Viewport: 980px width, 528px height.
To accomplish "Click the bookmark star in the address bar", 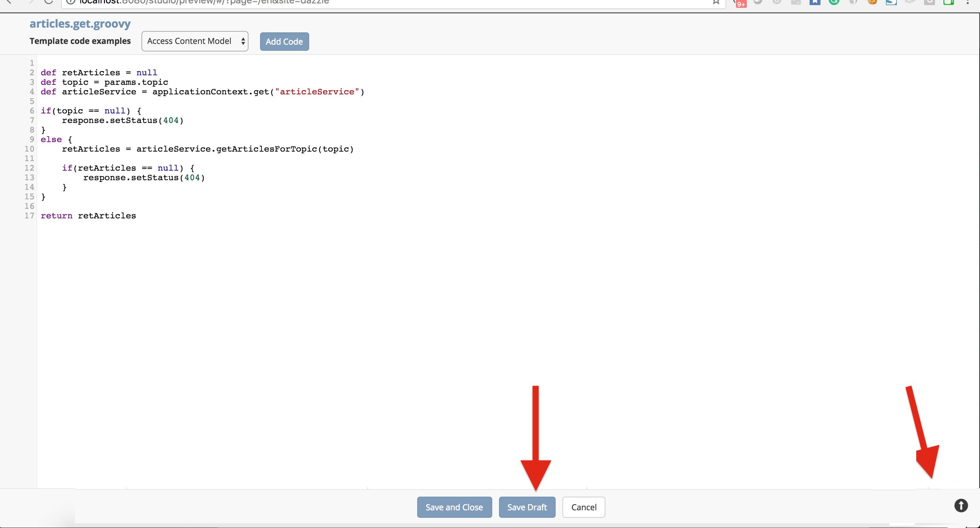I will click(716, 2).
